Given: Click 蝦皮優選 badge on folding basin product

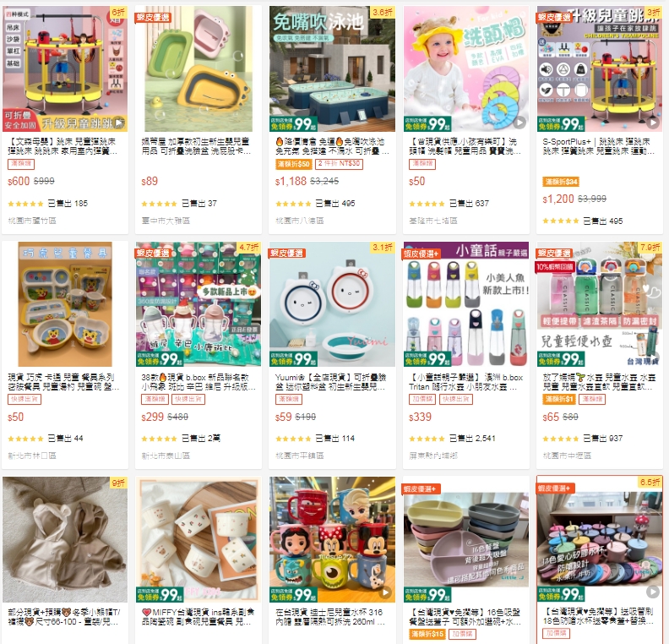Looking at the screenshot, I should pyautogui.click(x=153, y=18).
